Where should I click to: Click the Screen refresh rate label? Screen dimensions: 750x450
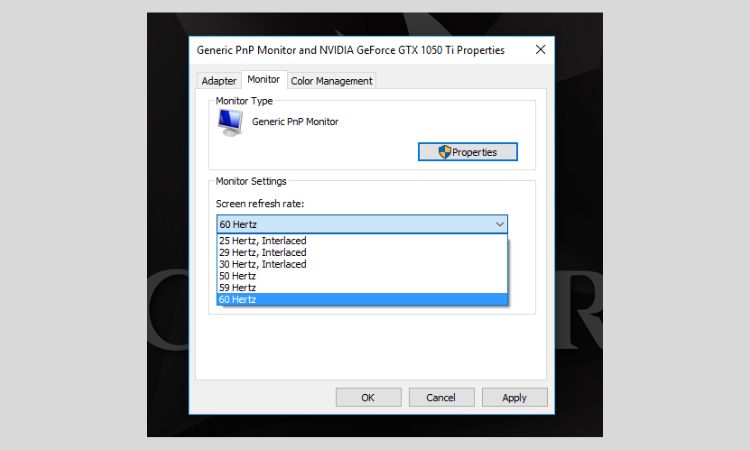260,204
